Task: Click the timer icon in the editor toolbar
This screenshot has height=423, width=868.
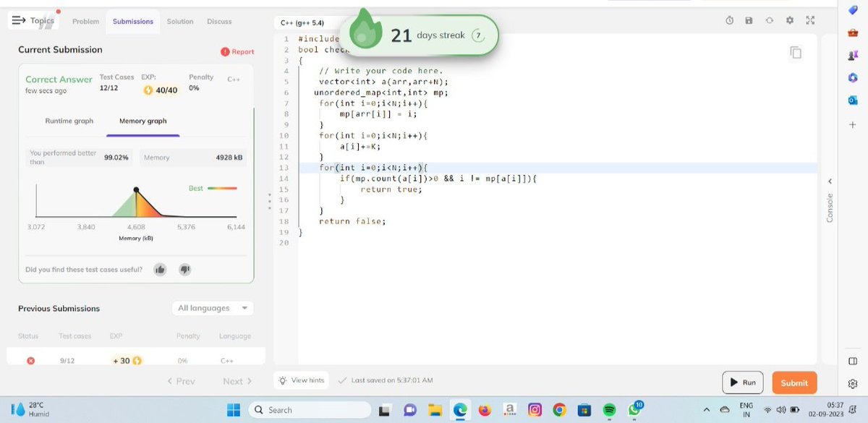Action: click(x=729, y=21)
